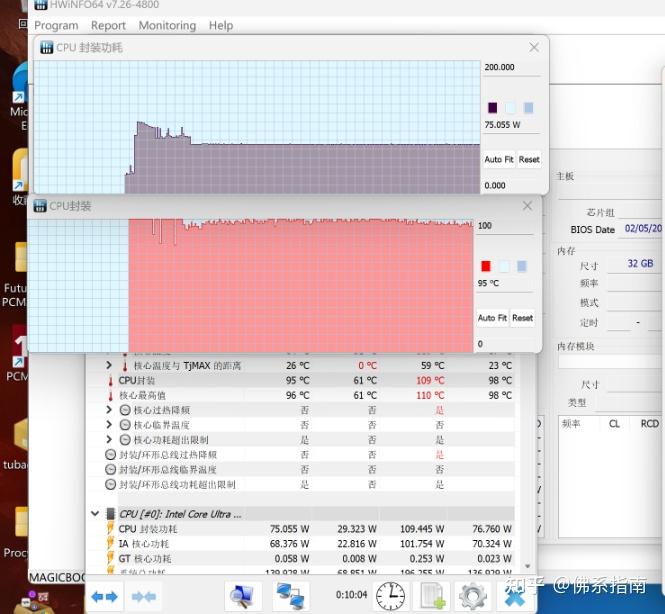The width and height of the screenshot is (665, 614).
Task: Click thermometer icon of TjMAX distance row
Action: (125, 366)
